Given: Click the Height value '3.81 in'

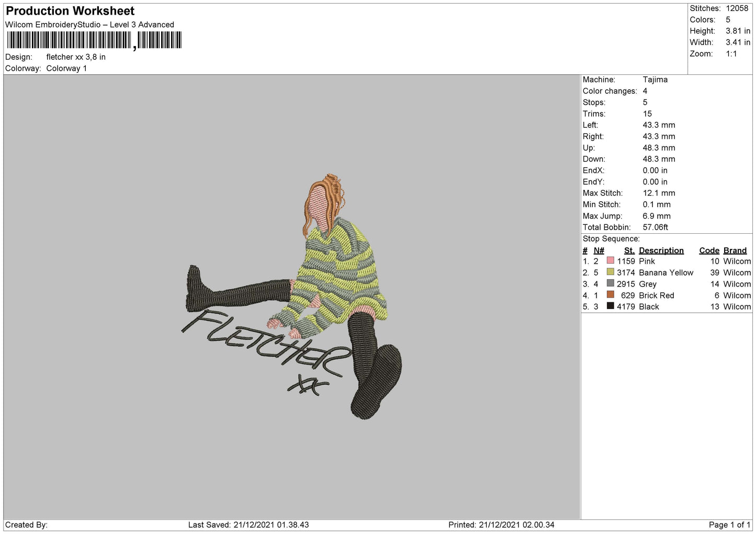Looking at the screenshot, I should point(738,31).
